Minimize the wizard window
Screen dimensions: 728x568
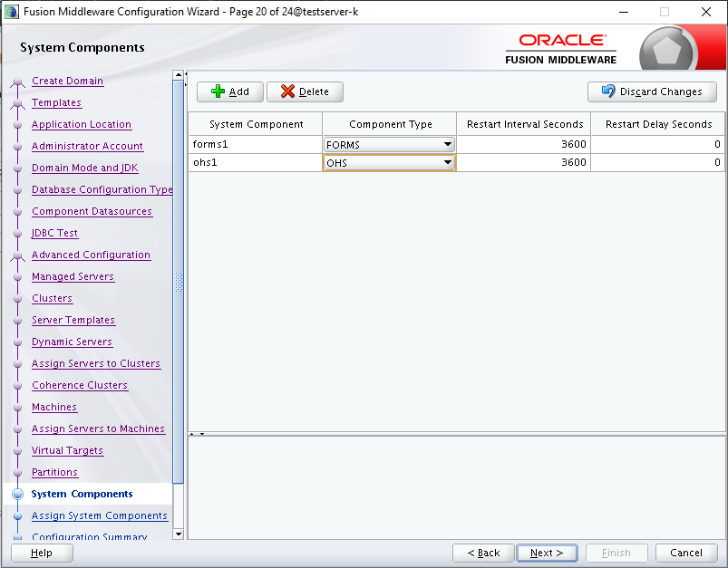coord(624,12)
